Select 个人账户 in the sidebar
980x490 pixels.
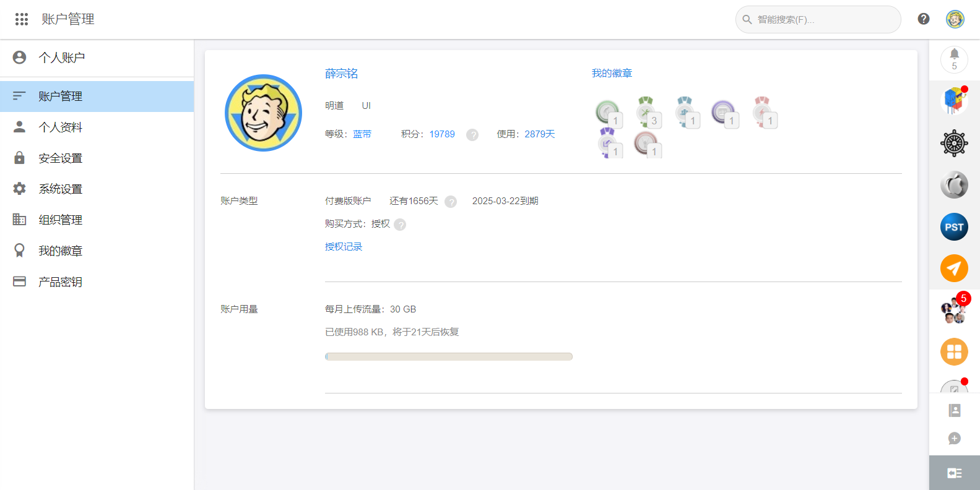pyautogui.click(x=97, y=58)
